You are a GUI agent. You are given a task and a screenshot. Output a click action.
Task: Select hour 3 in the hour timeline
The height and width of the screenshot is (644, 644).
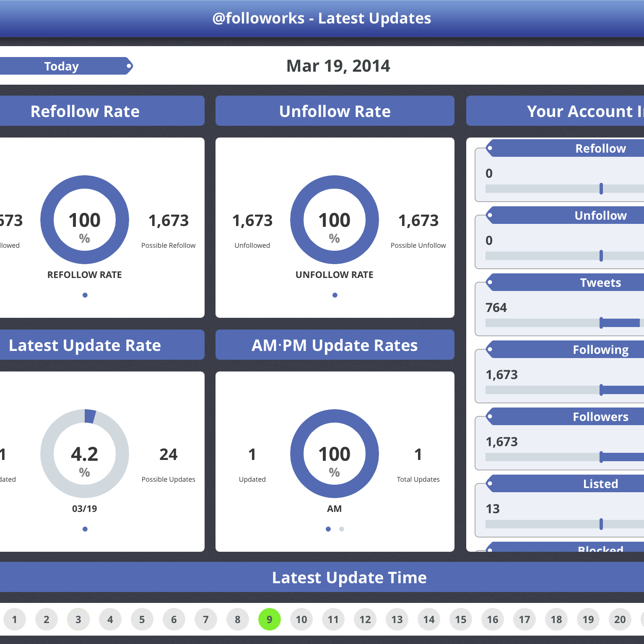(78, 619)
